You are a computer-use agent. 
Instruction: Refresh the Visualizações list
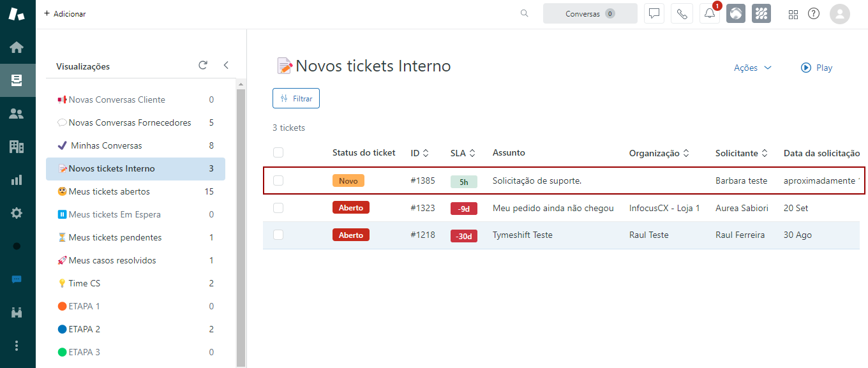[203, 65]
